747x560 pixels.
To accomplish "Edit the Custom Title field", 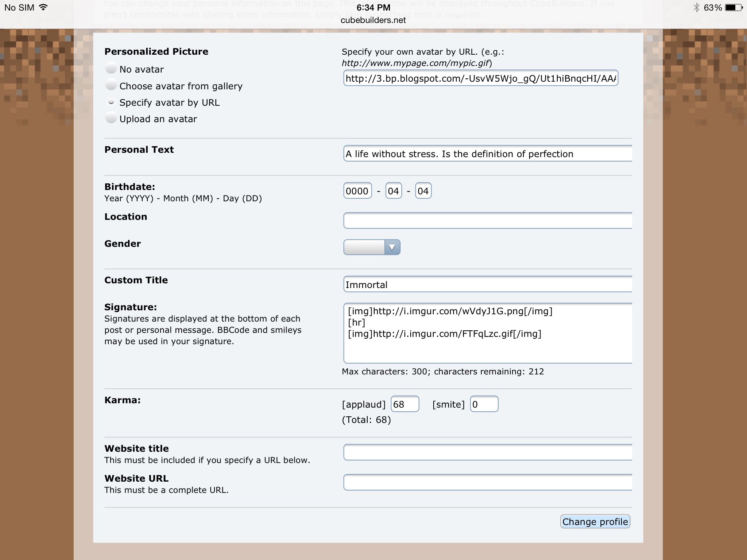I will (487, 284).
